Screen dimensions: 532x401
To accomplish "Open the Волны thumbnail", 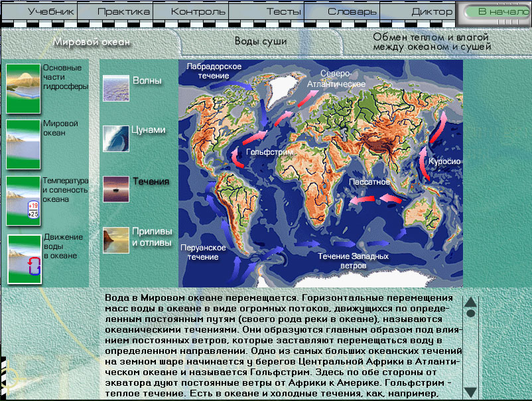I will [116, 88].
